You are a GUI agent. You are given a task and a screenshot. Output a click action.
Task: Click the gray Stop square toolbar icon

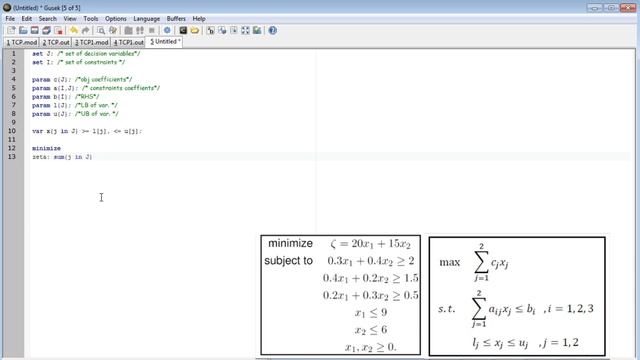152,30
